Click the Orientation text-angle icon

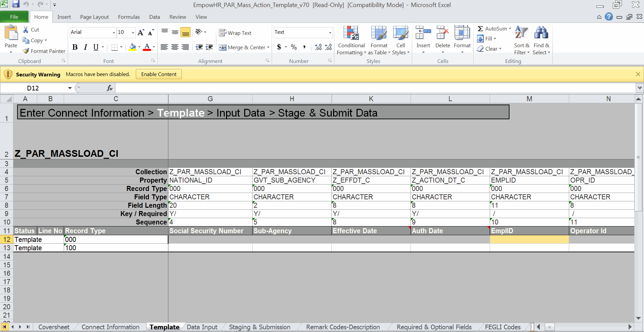tap(199, 32)
